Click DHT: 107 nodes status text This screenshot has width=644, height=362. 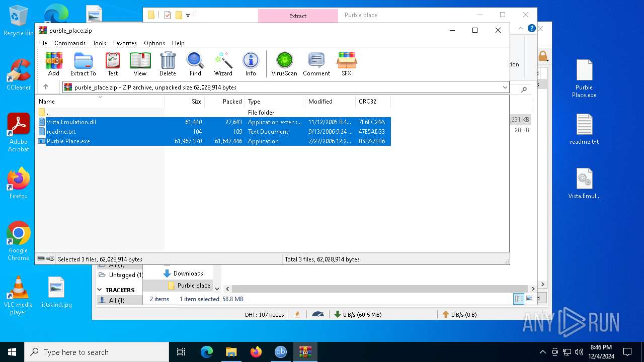coord(264,315)
